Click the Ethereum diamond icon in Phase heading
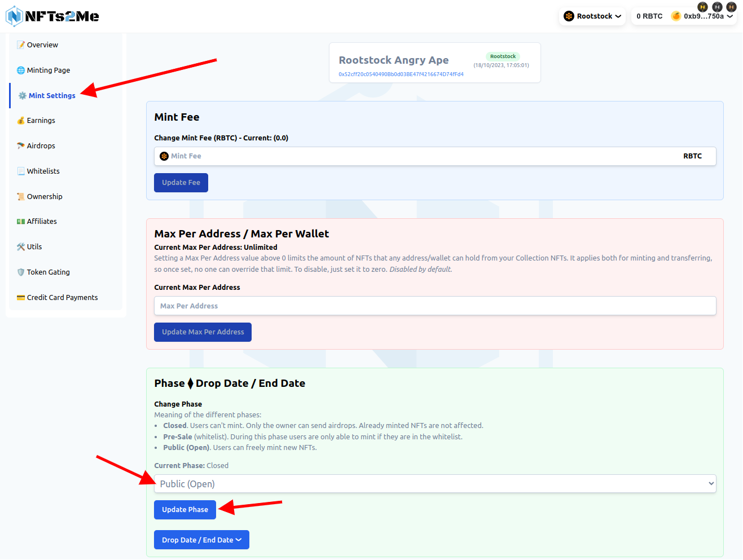 [190, 383]
